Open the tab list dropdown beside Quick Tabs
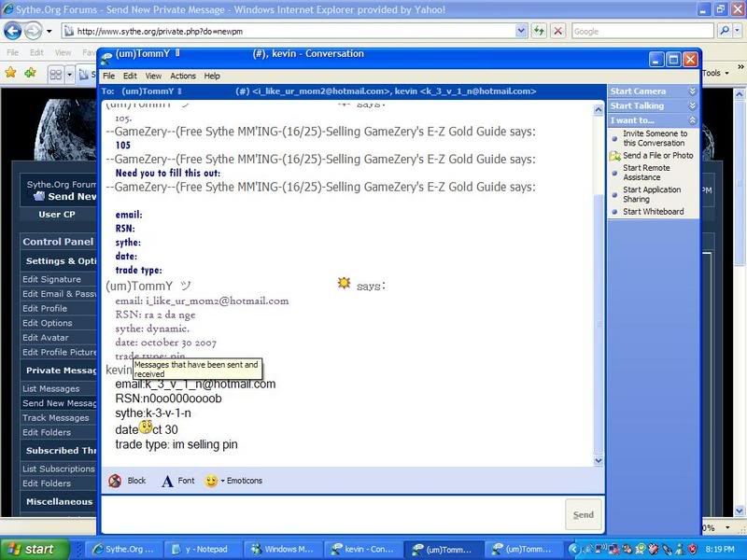747x560 pixels. pyautogui.click(x=69, y=75)
